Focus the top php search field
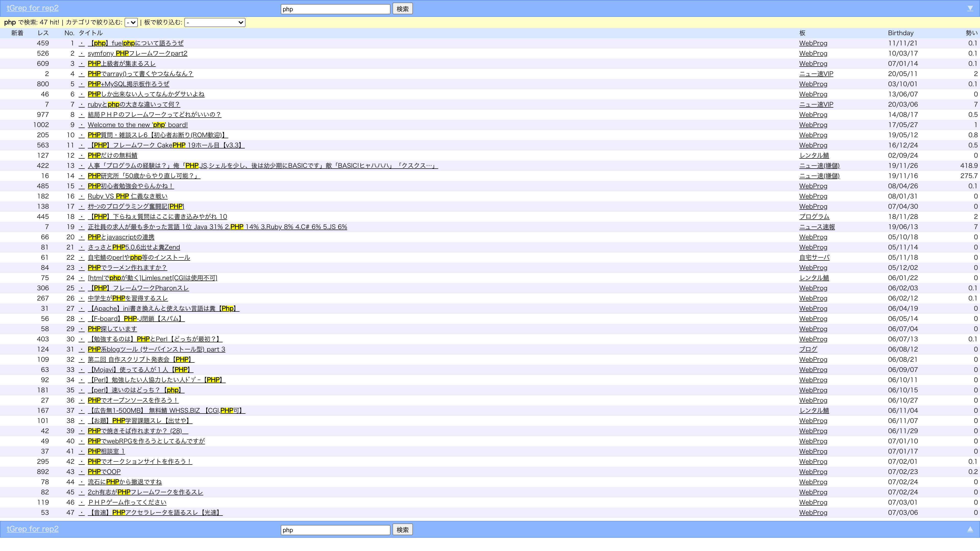980x551 pixels. pyautogui.click(x=335, y=9)
